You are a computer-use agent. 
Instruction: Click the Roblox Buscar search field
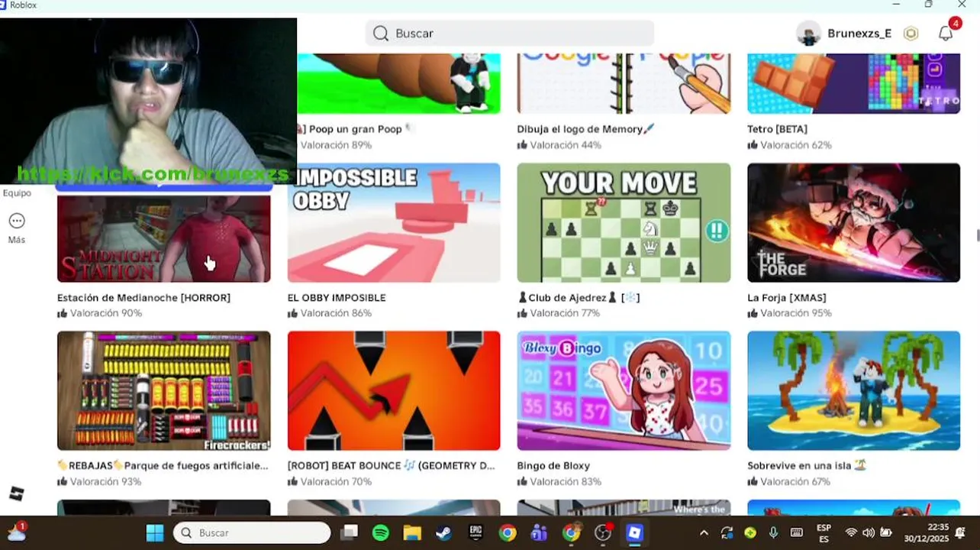[509, 34]
